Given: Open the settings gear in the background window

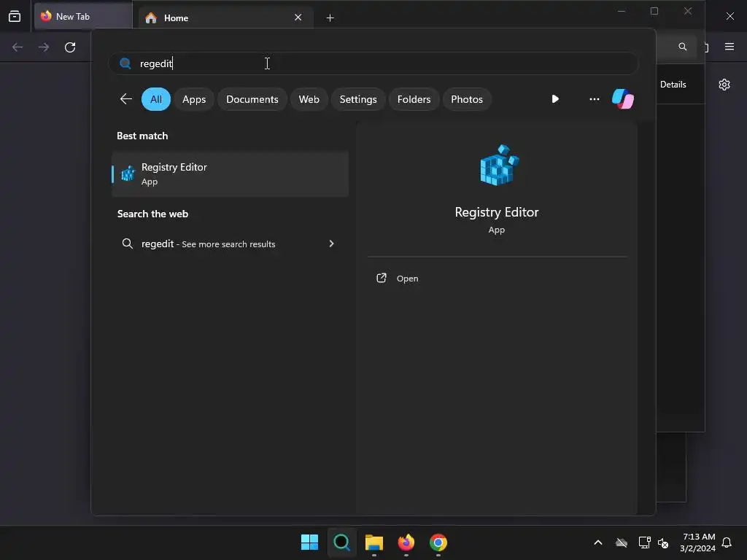Looking at the screenshot, I should [724, 85].
